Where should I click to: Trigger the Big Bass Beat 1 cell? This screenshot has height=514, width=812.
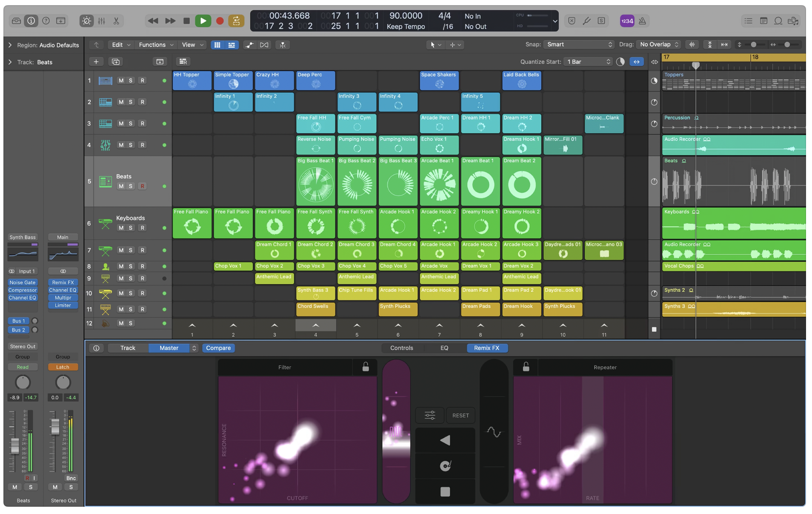pyautogui.click(x=316, y=181)
